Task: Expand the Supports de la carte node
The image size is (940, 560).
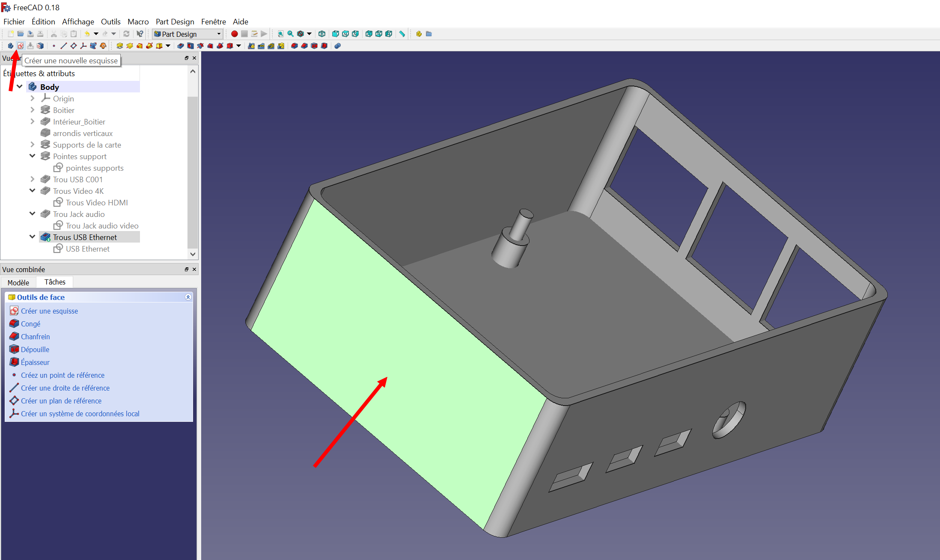Action: click(x=33, y=145)
